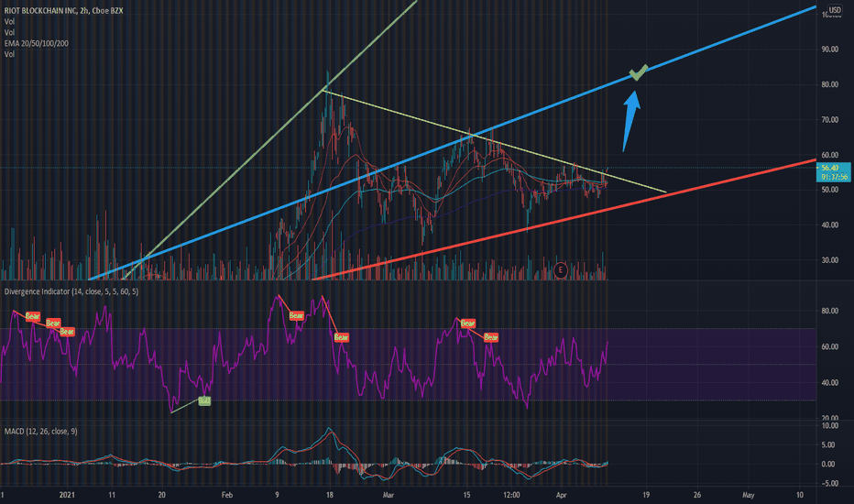This screenshot has width=854, height=504.
Task: Click the 15 date label on time axis
Action: pyautogui.click(x=466, y=495)
